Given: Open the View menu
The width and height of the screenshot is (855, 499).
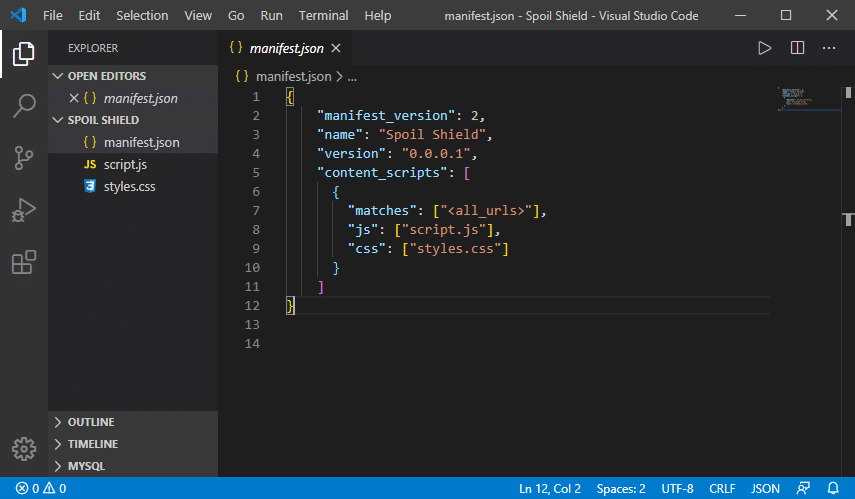Looking at the screenshot, I should pos(198,15).
